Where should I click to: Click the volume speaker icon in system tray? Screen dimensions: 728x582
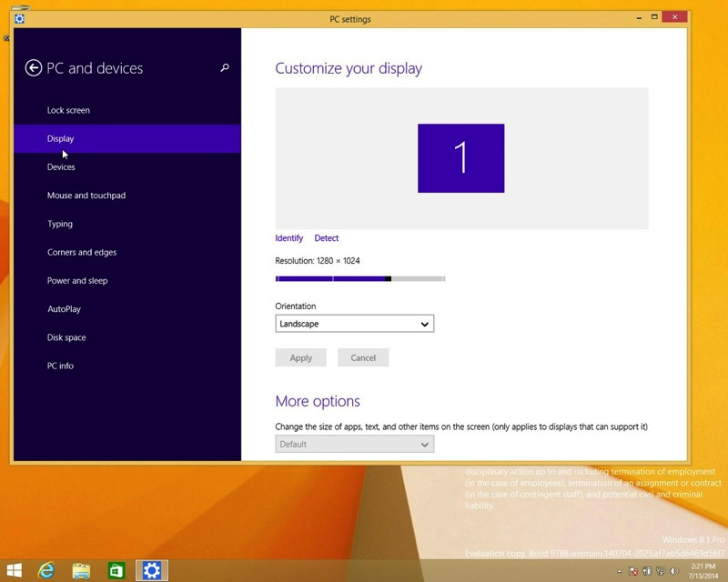point(673,571)
